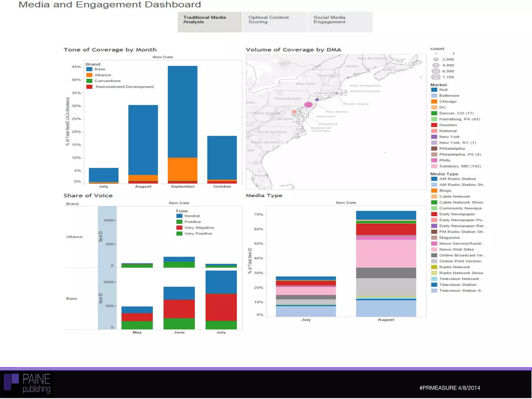Select the Base July red Very Negative segment
The width and height of the screenshot is (532, 399).
click(221, 307)
